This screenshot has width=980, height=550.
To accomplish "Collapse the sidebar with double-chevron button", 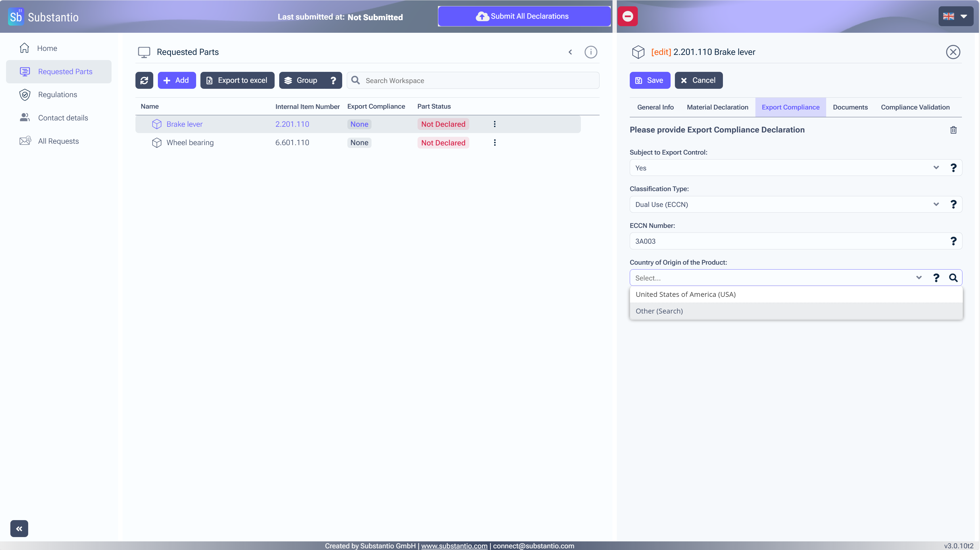I will [x=19, y=528].
